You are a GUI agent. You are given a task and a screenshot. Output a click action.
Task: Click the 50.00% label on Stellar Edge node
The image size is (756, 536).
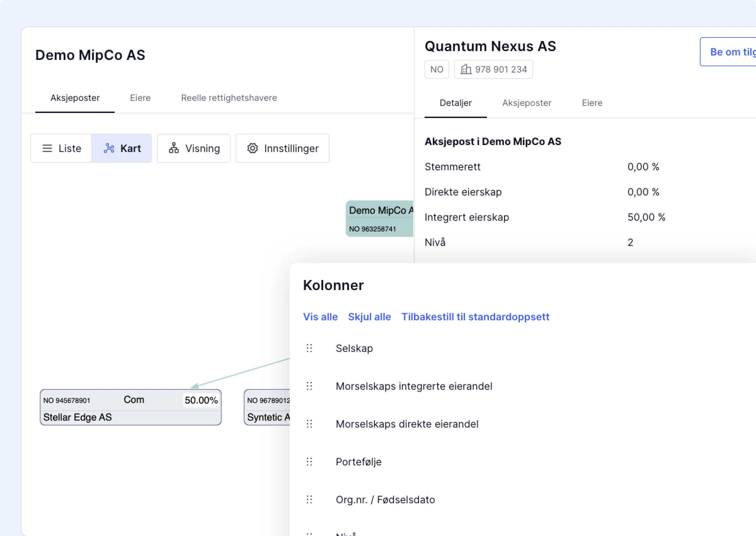201,400
